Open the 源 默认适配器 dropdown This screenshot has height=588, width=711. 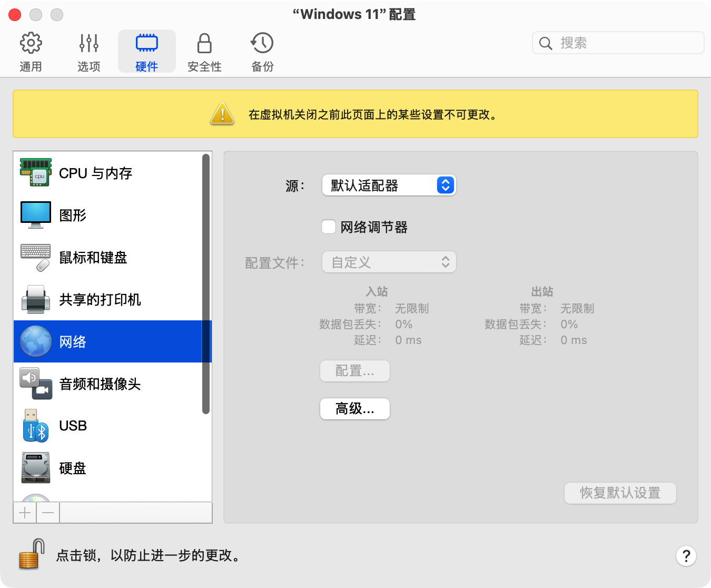coord(389,185)
